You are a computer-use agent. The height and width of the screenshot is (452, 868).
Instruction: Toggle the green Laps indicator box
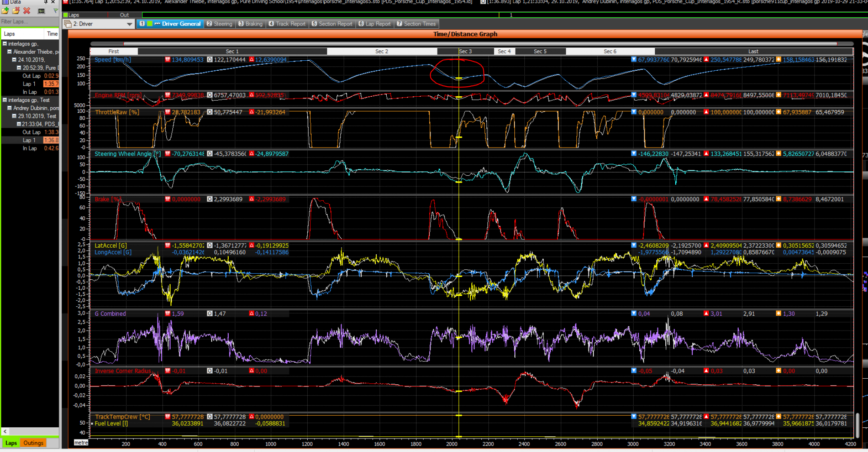66,15
